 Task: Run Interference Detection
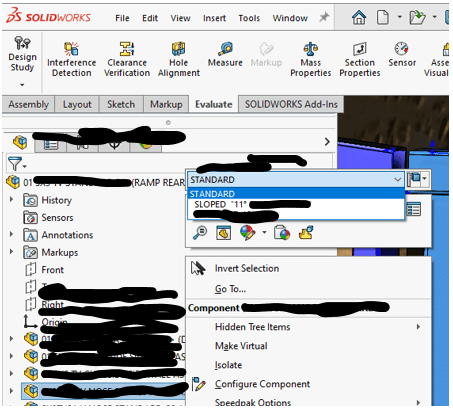click(x=71, y=59)
